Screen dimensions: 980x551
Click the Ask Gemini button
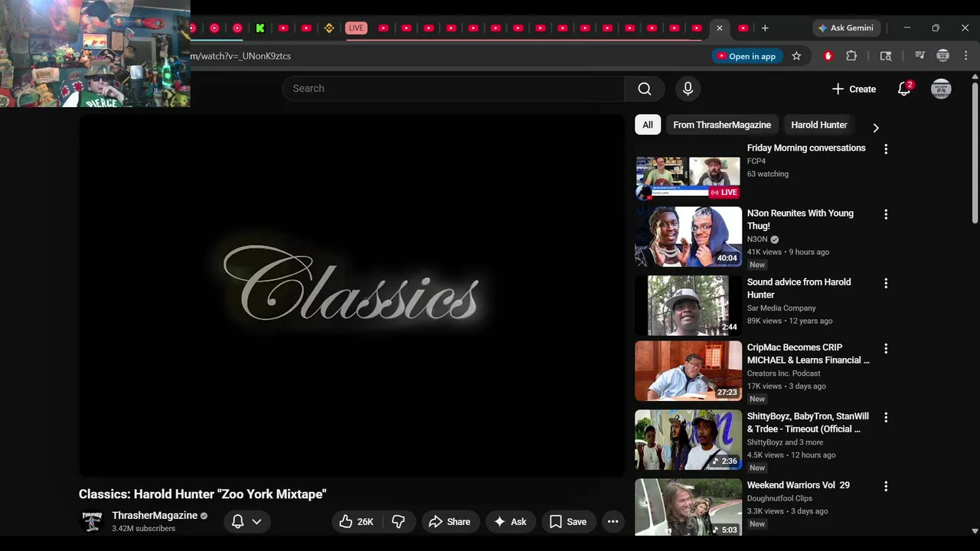pos(846,28)
